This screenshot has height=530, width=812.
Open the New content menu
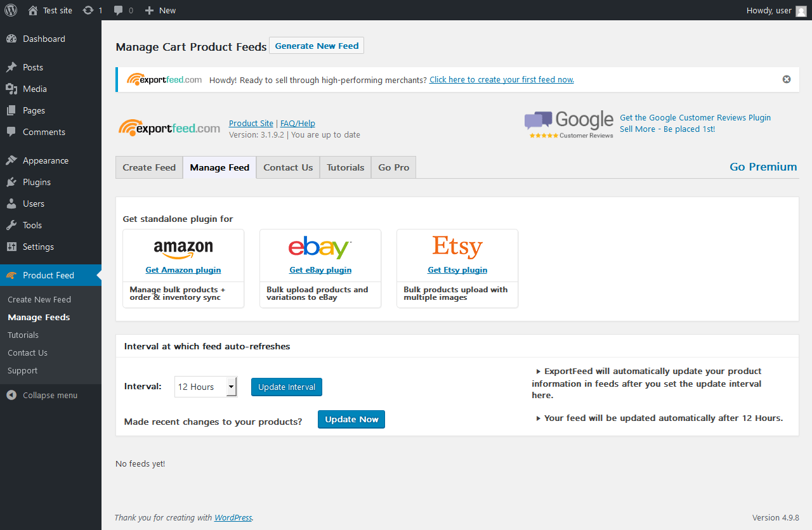pyautogui.click(x=160, y=10)
